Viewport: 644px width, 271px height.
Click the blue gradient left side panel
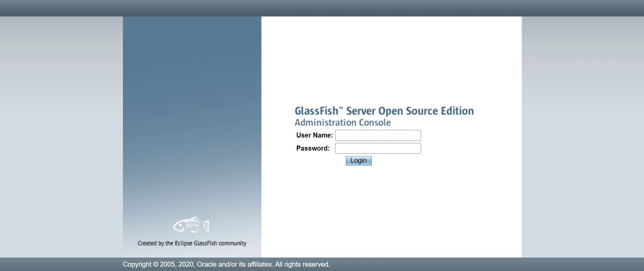[x=192, y=101]
